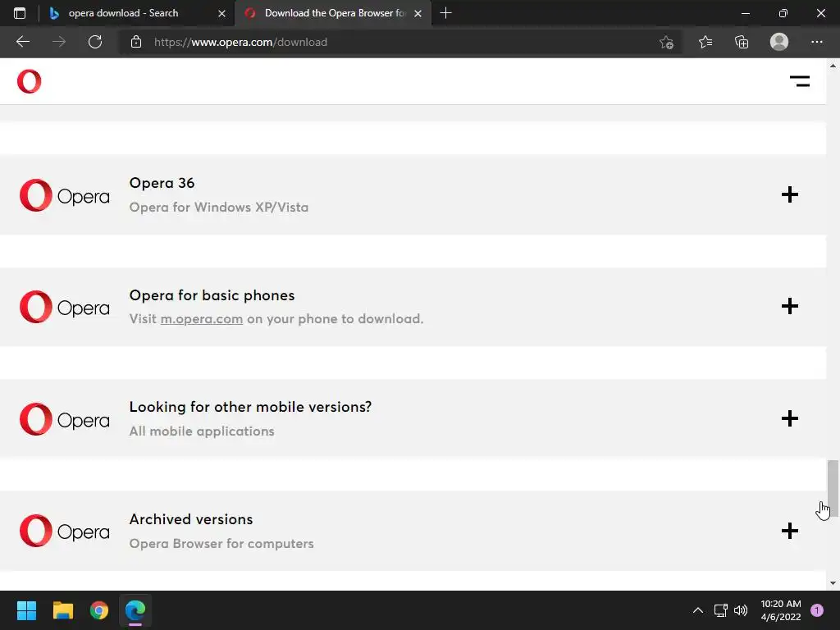This screenshot has height=630, width=840.
Task: Launch Google Chrome from taskbar
Action: (x=99, y=610)
